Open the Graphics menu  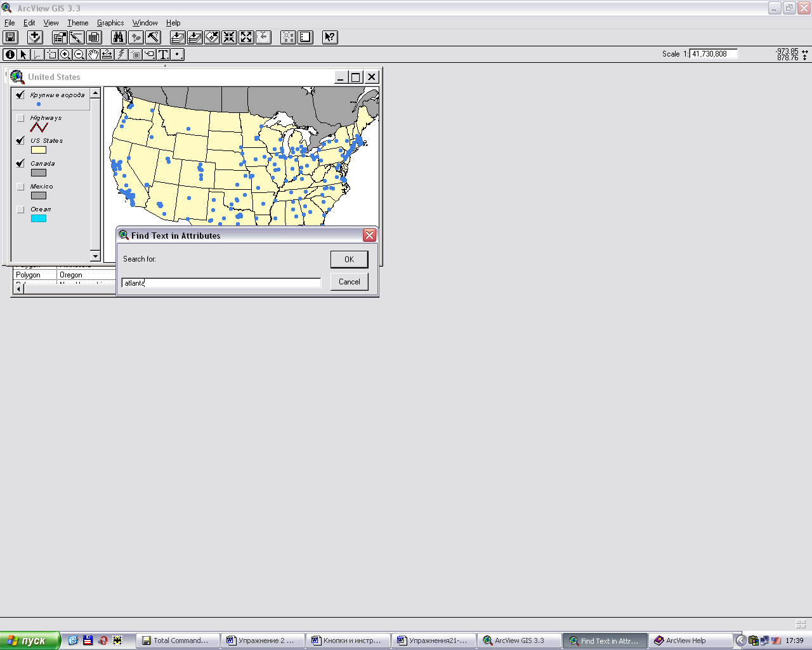coord(110,23)
